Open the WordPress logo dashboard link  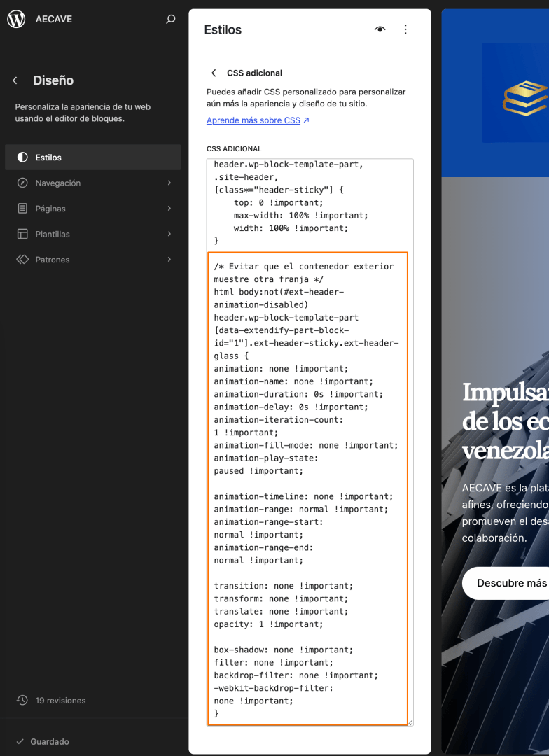tap(16, 19)
